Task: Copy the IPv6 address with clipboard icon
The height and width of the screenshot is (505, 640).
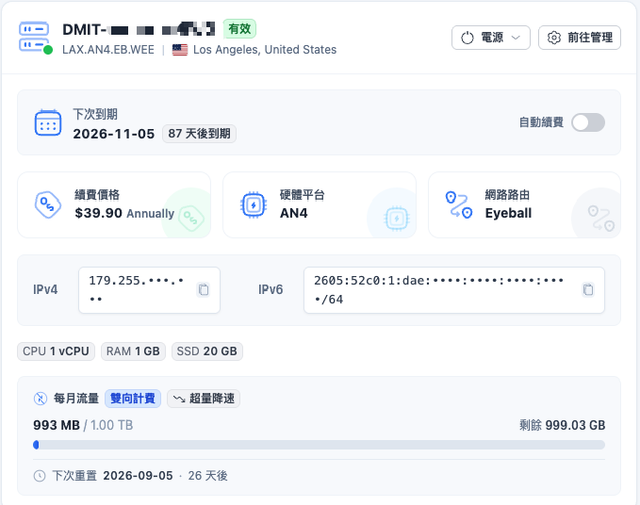Action: coord(588,289)
